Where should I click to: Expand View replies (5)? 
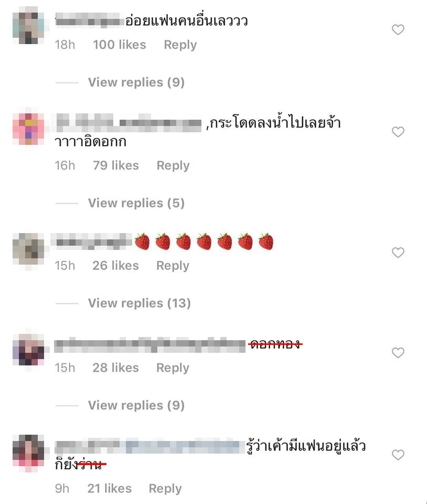136,203
